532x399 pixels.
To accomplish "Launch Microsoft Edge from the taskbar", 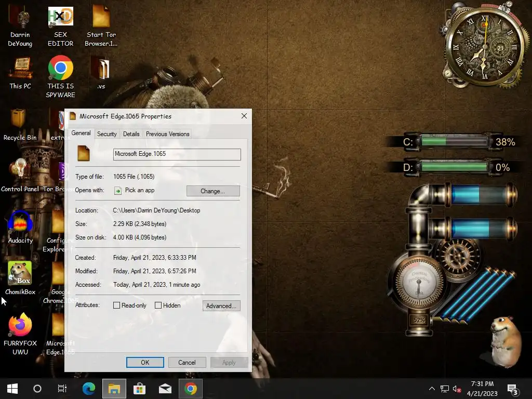I will click(89, 389).
